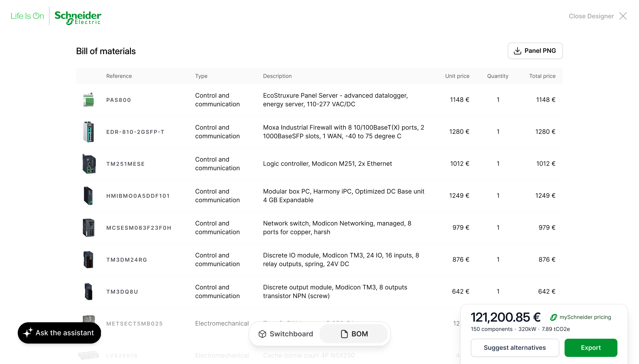Select the BOM tab
639x364 pixels.
pos(353,334)
